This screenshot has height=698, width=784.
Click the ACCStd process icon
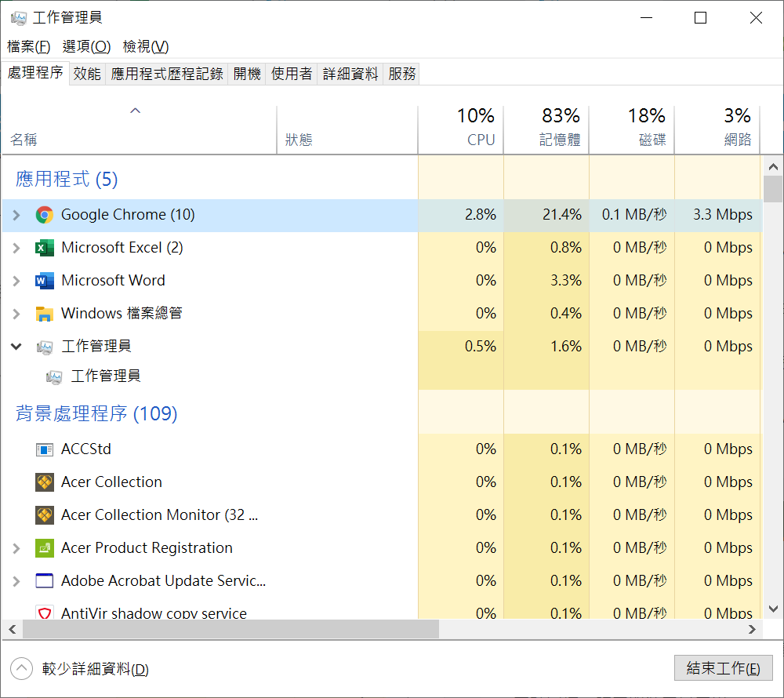pyautogui.click(x=45, y=449)
